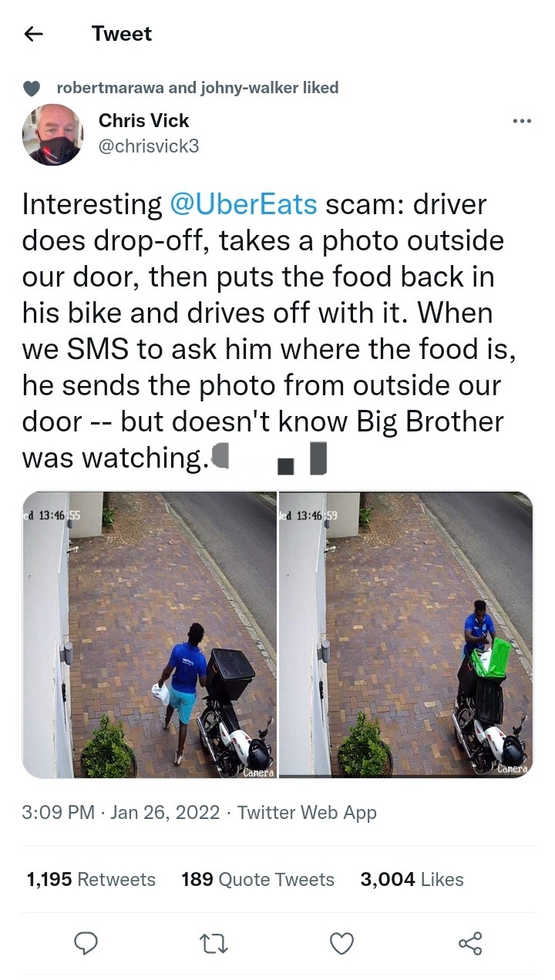Open the three-dot more options menu
This screenshot has height=980, width=555.
pyautogui.click(x=522, y=121)
